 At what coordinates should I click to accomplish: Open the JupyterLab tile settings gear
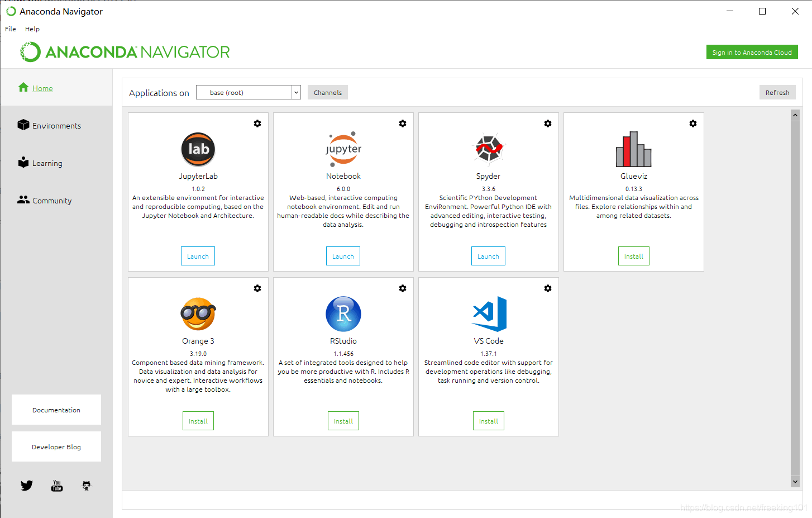[257, 123]
